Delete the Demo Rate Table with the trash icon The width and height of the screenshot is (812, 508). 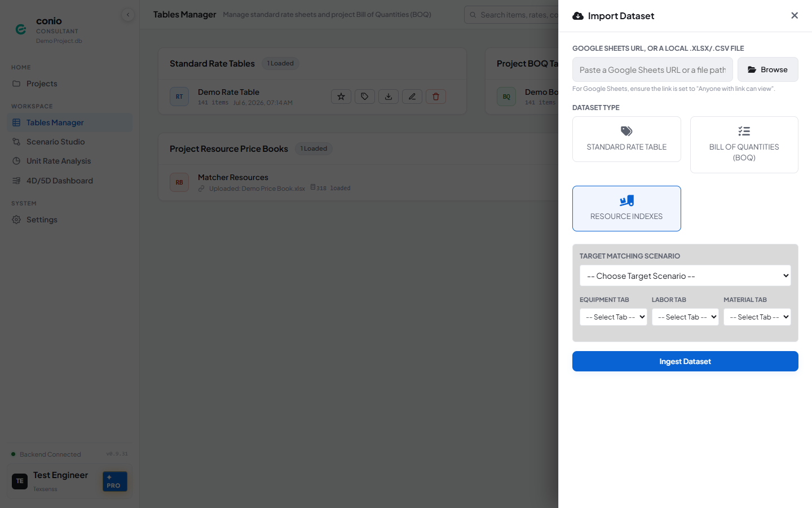[x=436, y=97]
